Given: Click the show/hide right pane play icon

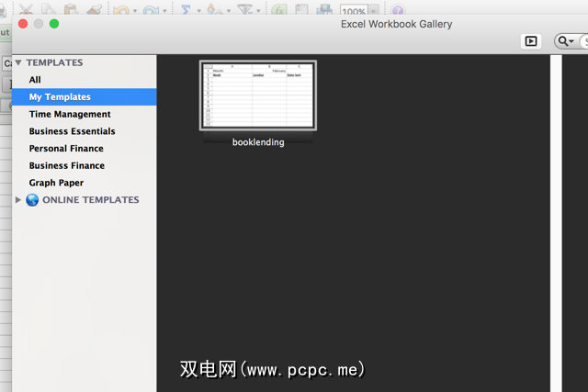Looking at the screenshot, I should click(530, 41).
